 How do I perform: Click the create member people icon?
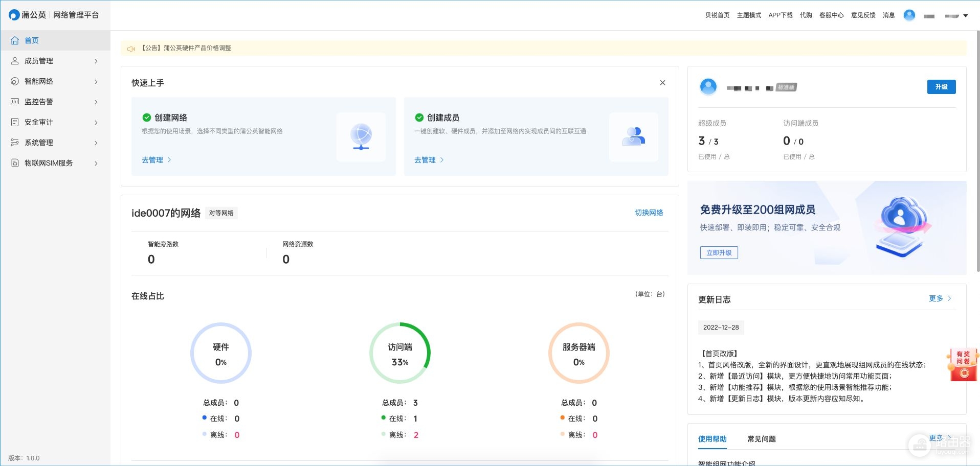633,137
